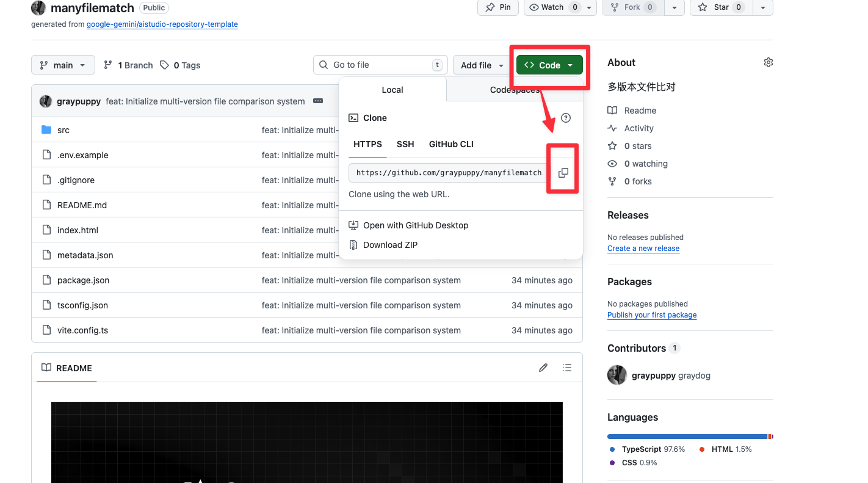Select the Codespaces tab
Viewport: 868px width, 483px height.
tap(514, 90)
